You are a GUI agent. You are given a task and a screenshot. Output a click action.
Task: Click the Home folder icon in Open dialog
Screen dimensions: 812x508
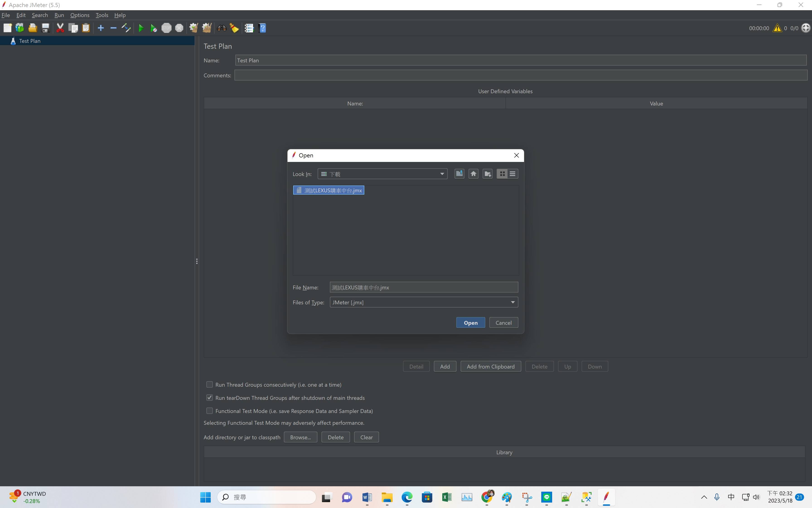click(474, 174)
